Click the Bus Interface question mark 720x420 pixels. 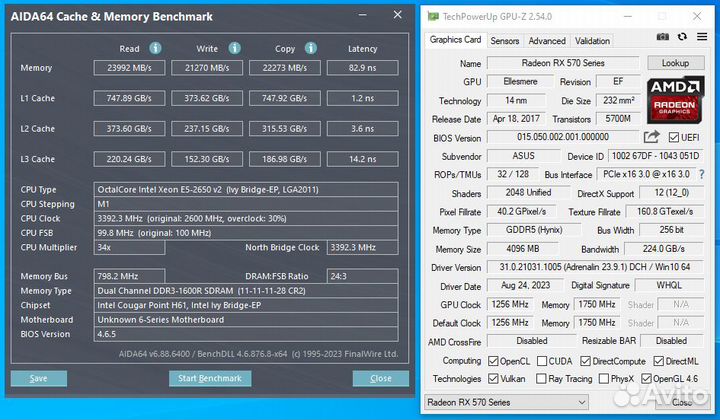pyautogui.click(x=701, y=174)
